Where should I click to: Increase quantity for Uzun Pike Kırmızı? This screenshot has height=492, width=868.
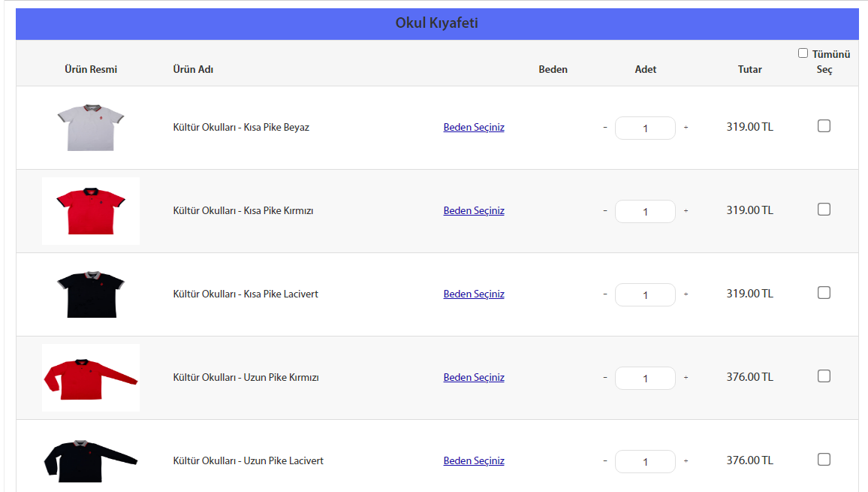[x=686, y=377]
